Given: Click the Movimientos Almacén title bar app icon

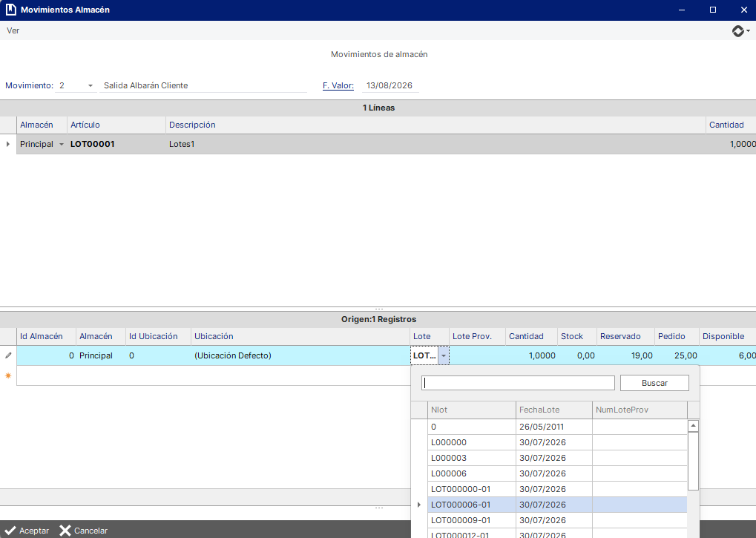Looking at the screenshot, I should click(10, 10).
